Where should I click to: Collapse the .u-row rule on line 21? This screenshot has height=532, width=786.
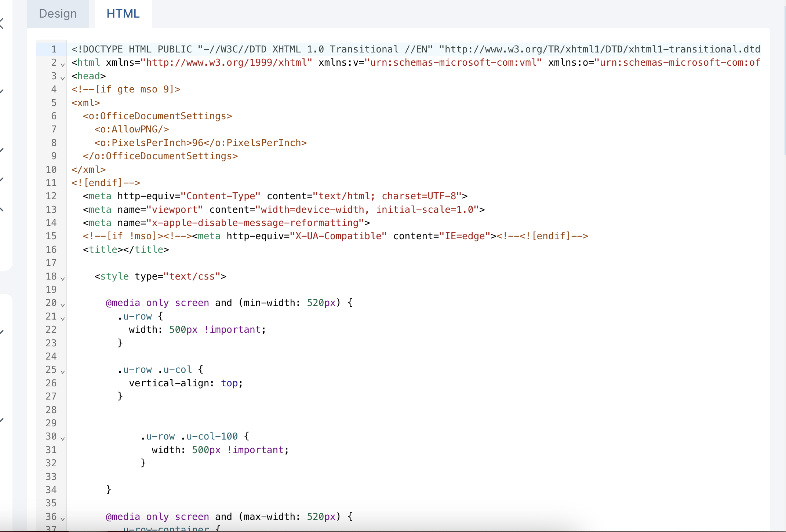click(x=63, y=318)
